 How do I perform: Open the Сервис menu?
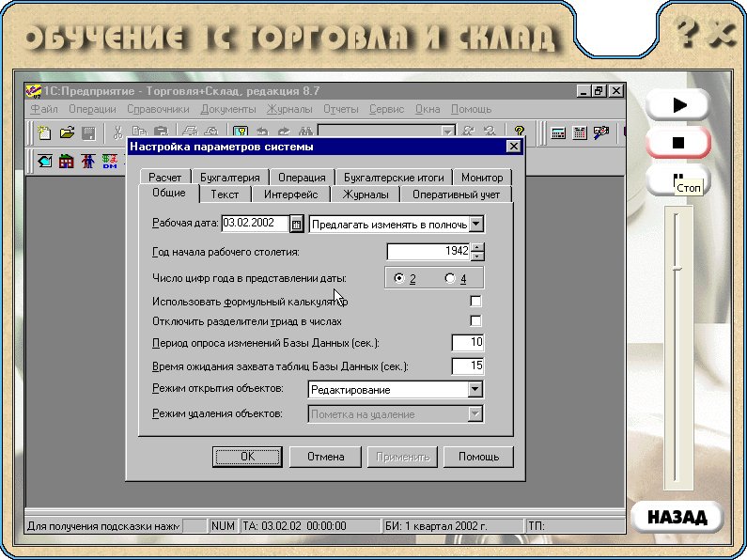coord(387,109)
